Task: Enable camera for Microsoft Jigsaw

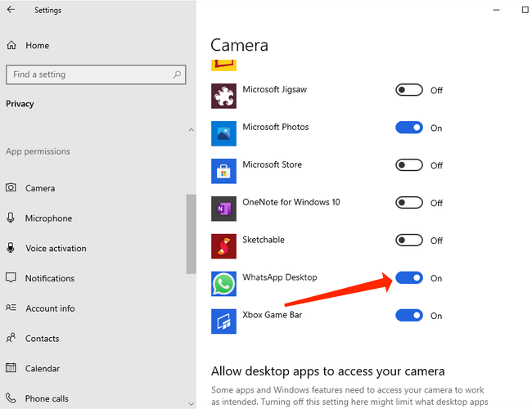Action: [x=409, y=90]
